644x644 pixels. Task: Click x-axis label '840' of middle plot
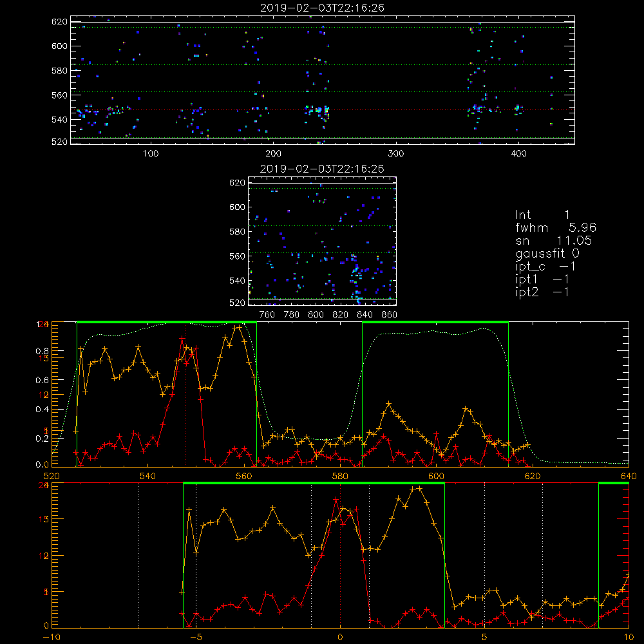(x=365, y=315)
